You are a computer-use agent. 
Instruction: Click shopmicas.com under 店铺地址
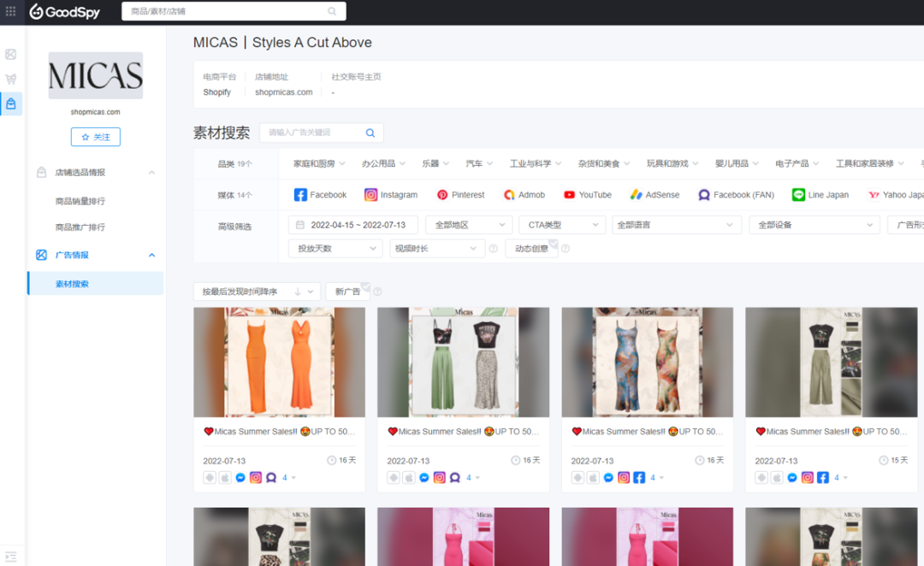[x=283, y=92]
